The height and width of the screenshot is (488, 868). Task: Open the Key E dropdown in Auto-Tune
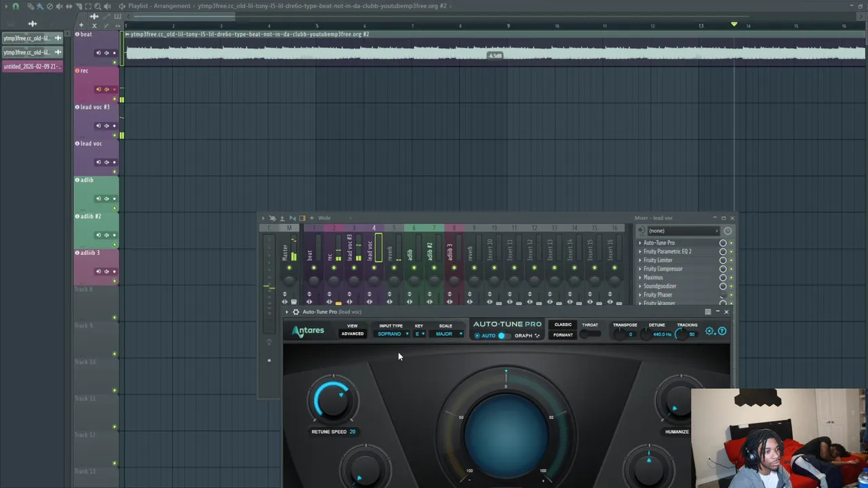coord(420,333)
